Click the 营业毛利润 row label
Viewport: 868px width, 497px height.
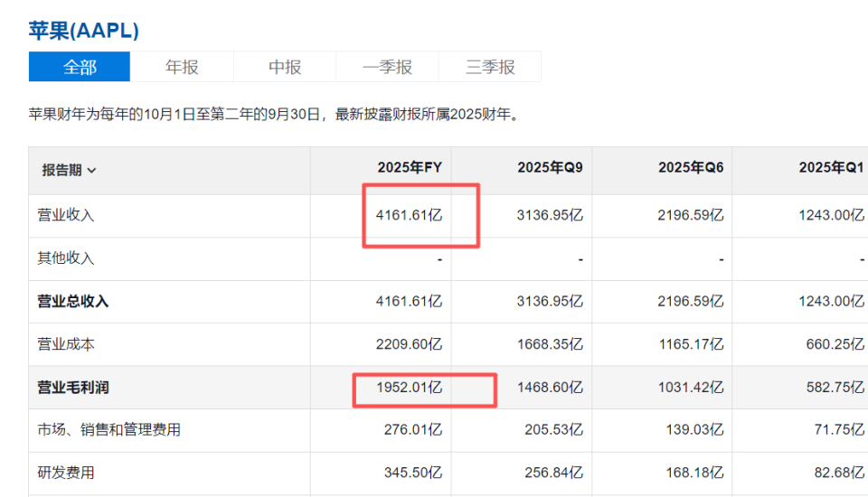73,387
